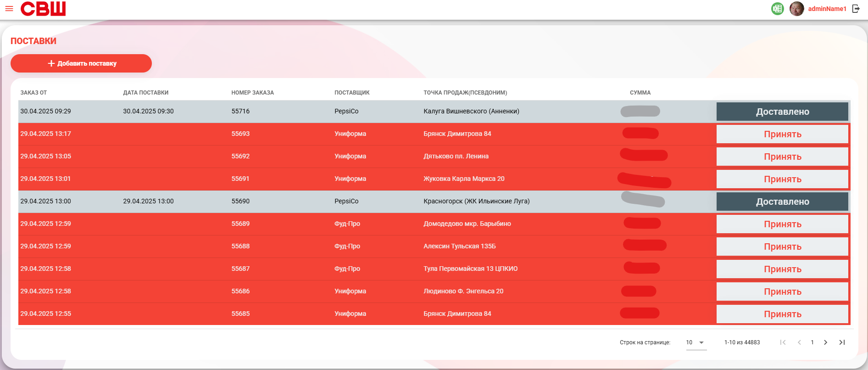Click Брянск Димитрова 84 in order 55693 row

(457, 134)
